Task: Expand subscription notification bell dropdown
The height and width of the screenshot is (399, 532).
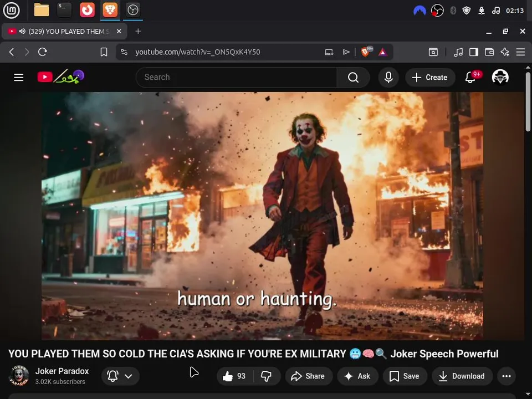Action: pos(120,376)
